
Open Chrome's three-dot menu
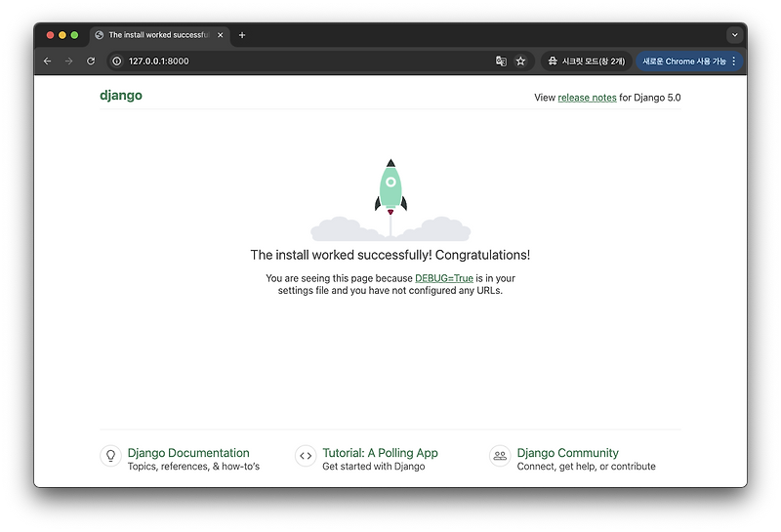[734, 61]
